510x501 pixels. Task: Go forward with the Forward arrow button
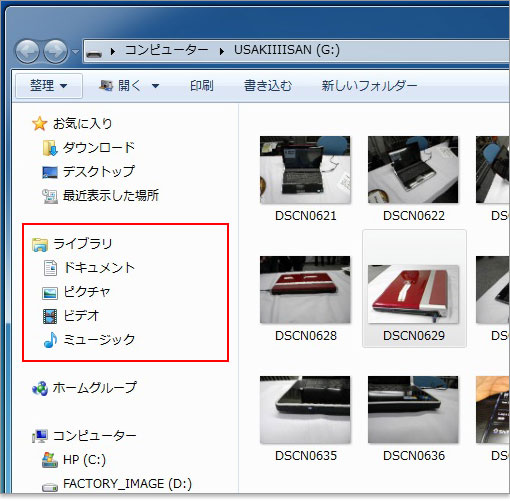coord(56,51)
